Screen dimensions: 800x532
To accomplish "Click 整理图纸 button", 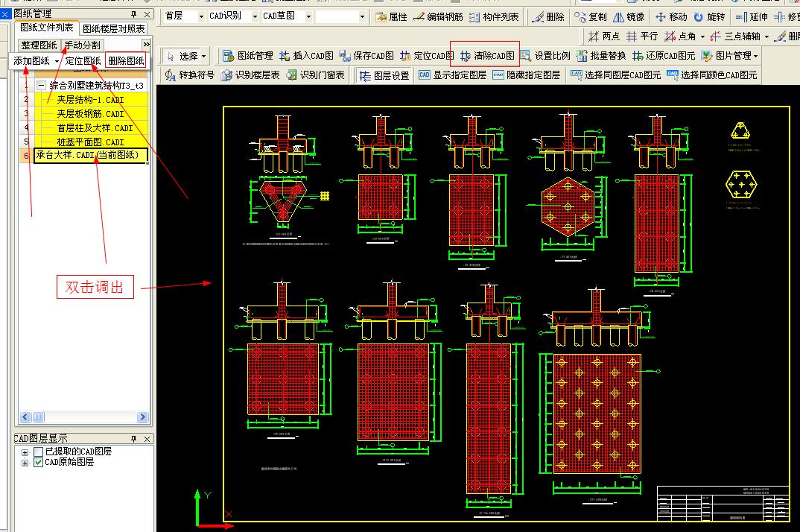I will tap(39, 45).
